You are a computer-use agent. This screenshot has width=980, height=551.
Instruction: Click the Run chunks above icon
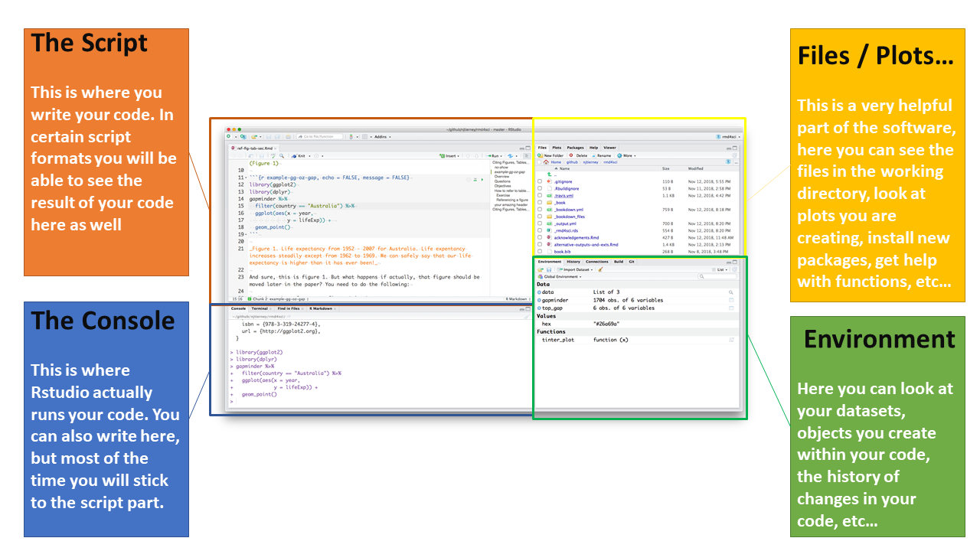(475, 180)
